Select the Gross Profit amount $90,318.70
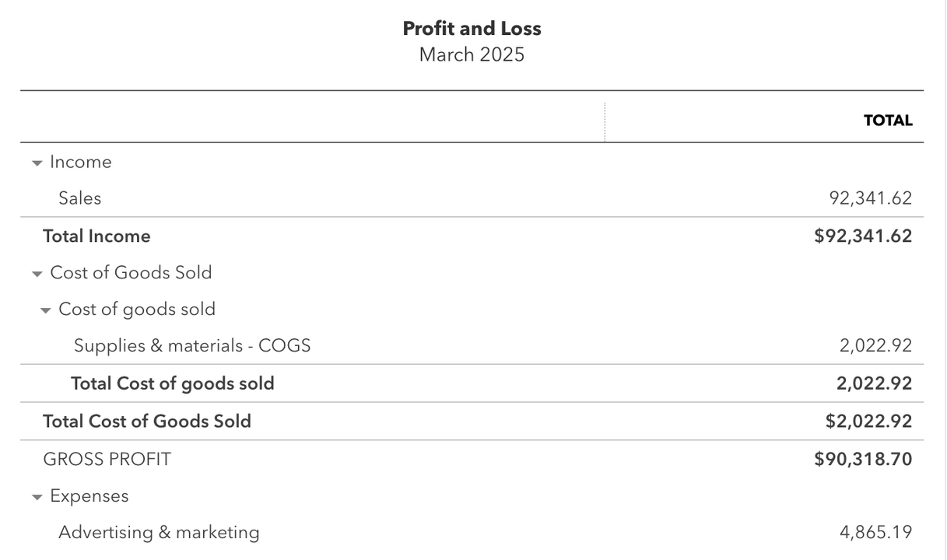 862,459
